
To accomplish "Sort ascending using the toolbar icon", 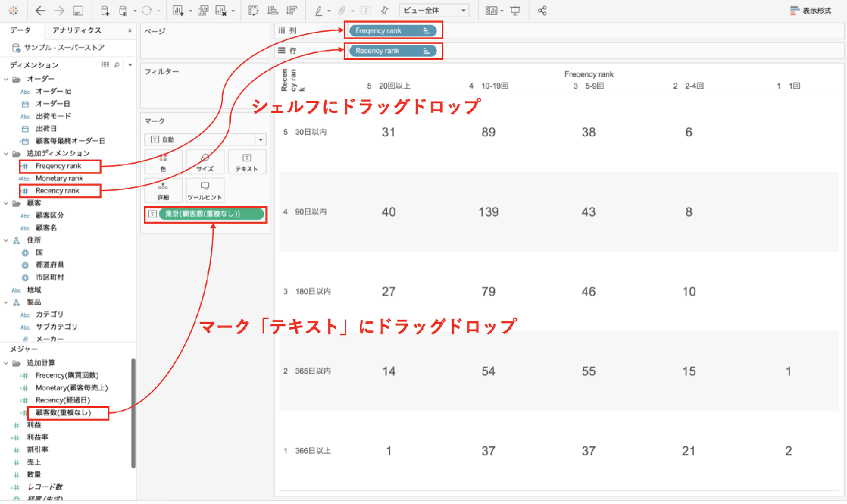I will tap(272, 11).
